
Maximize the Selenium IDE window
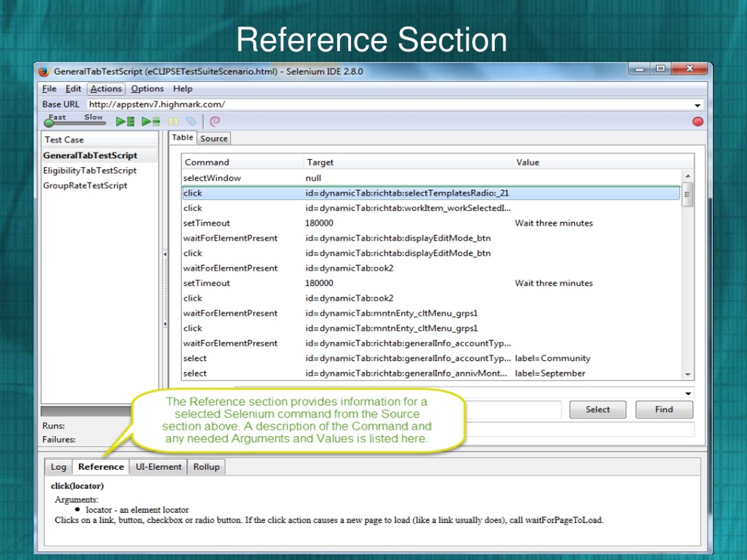pyautogui.click(x=661, y=69)
